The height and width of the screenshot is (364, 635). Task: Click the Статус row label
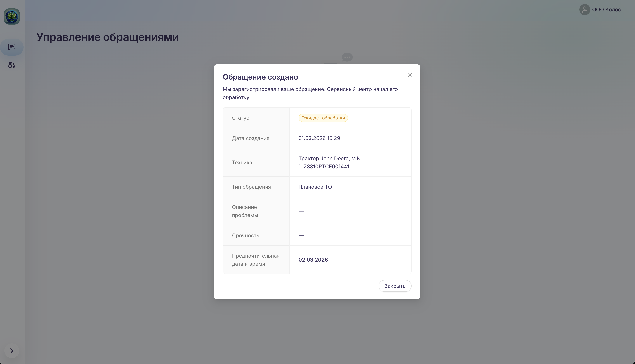click(x=240, y=118)
